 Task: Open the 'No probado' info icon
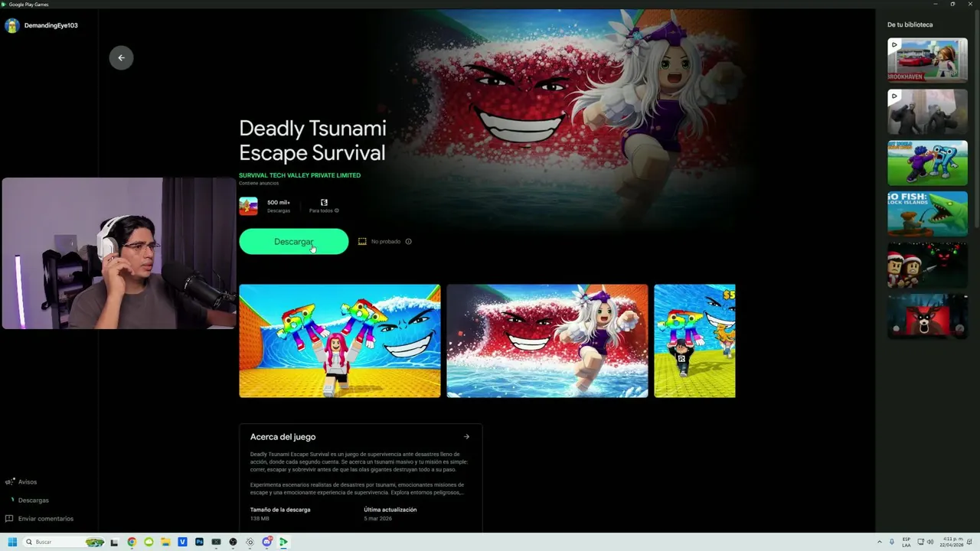click(408, 241)
